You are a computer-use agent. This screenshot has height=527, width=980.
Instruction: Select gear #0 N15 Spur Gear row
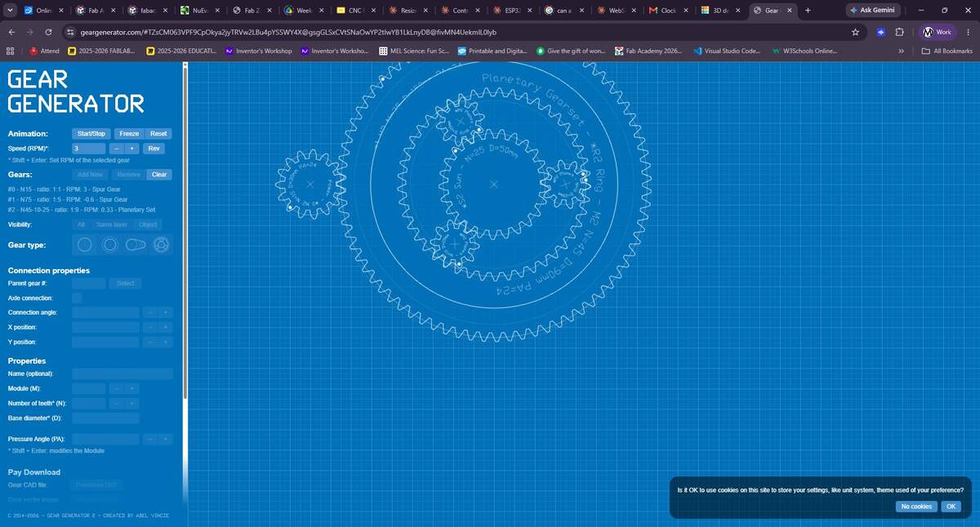[64, 190]
